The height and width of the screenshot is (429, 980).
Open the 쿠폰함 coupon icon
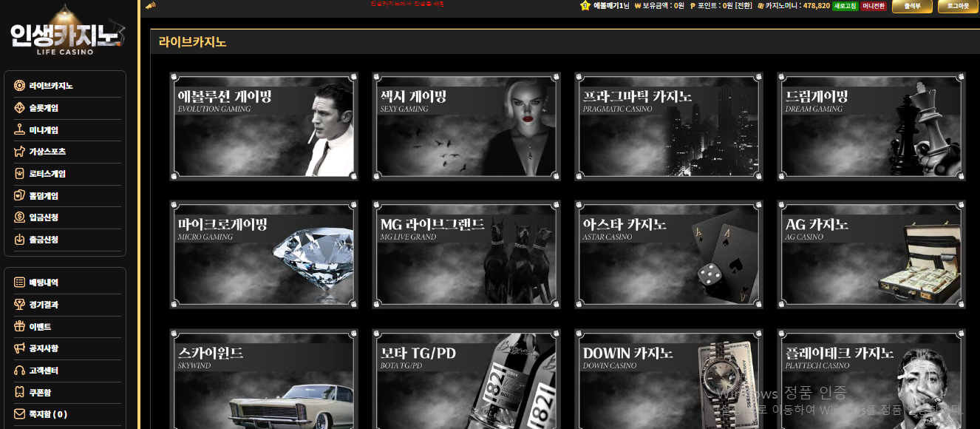19,392
